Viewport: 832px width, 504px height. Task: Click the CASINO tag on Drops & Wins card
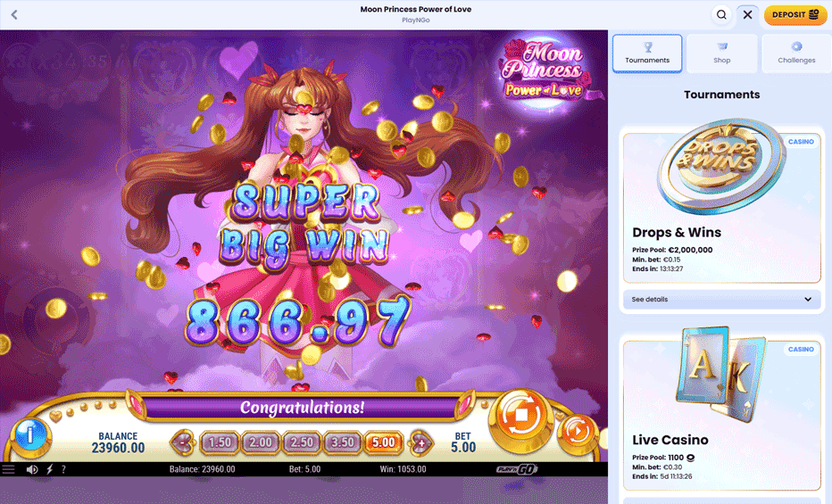(801, 142)
